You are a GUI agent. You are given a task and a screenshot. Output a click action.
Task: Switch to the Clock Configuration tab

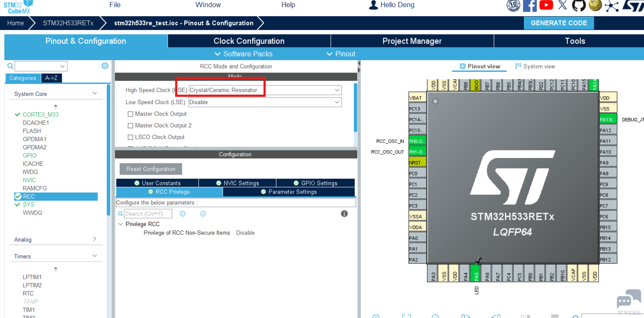249,41
